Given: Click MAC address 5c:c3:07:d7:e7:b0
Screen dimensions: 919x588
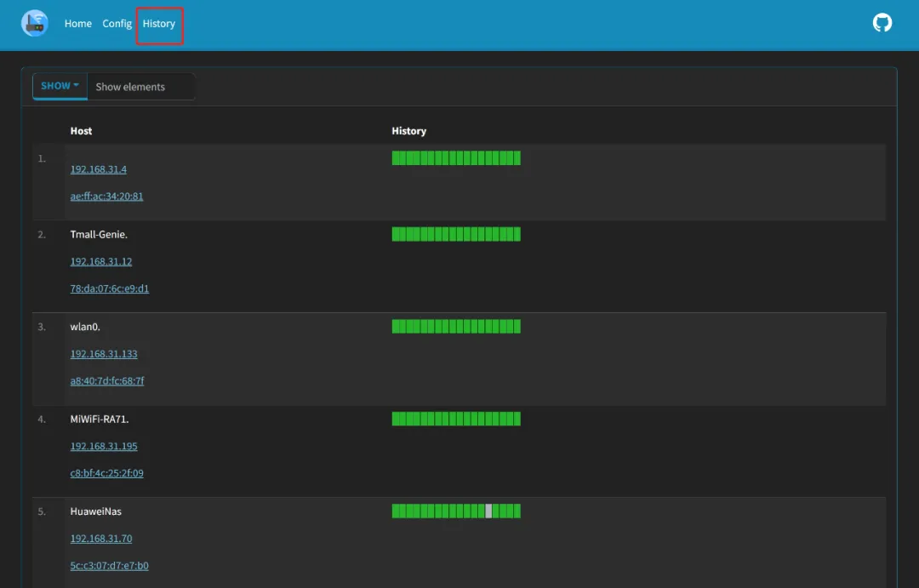Looking at the screenshot, I should tap(109, 566).
